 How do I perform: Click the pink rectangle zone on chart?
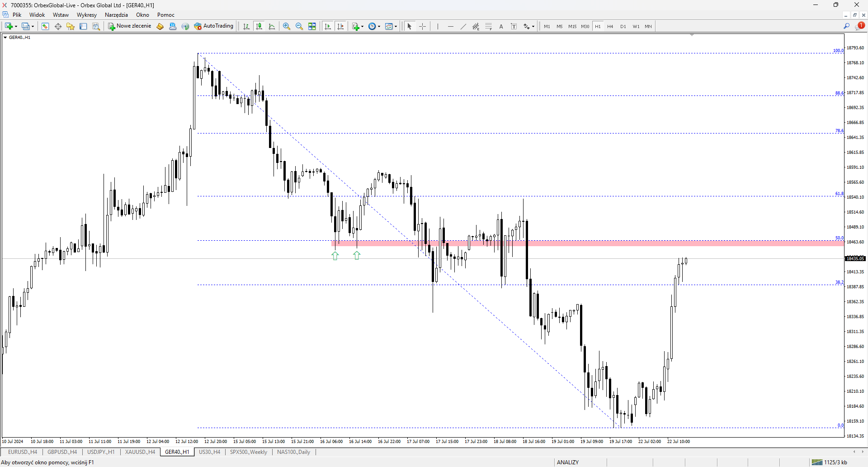click(x=587, y=243)
